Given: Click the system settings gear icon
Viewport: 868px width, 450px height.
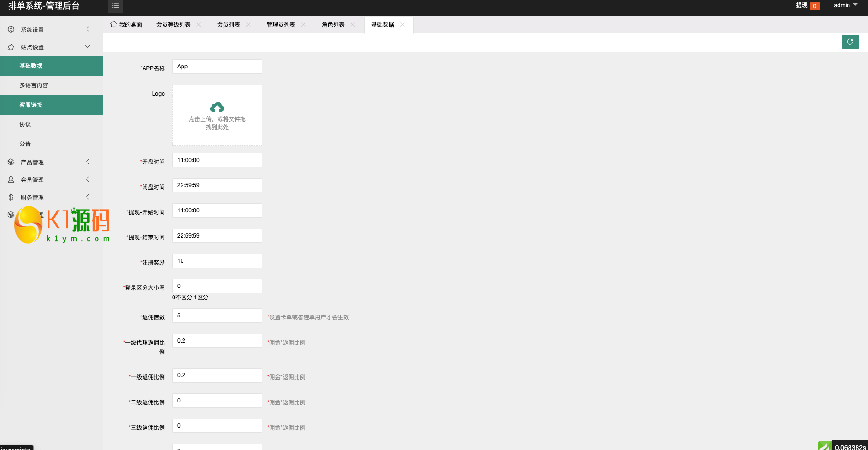Looking at the screenshot, I should click(x=11, y=29).
